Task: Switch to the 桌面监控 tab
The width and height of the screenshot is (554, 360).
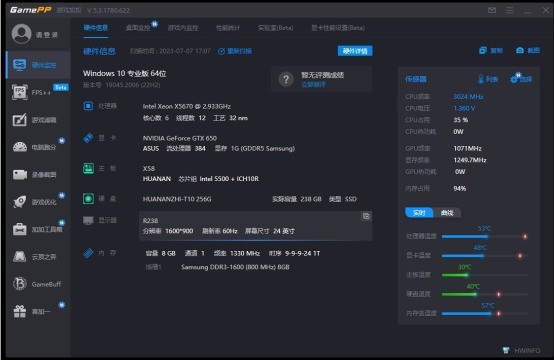Action: point(138,28)
